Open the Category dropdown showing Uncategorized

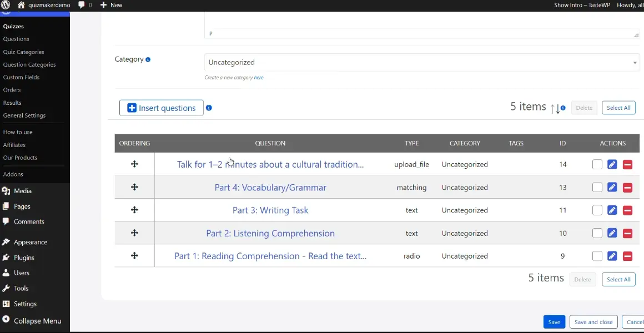click(x=422, y=63)
